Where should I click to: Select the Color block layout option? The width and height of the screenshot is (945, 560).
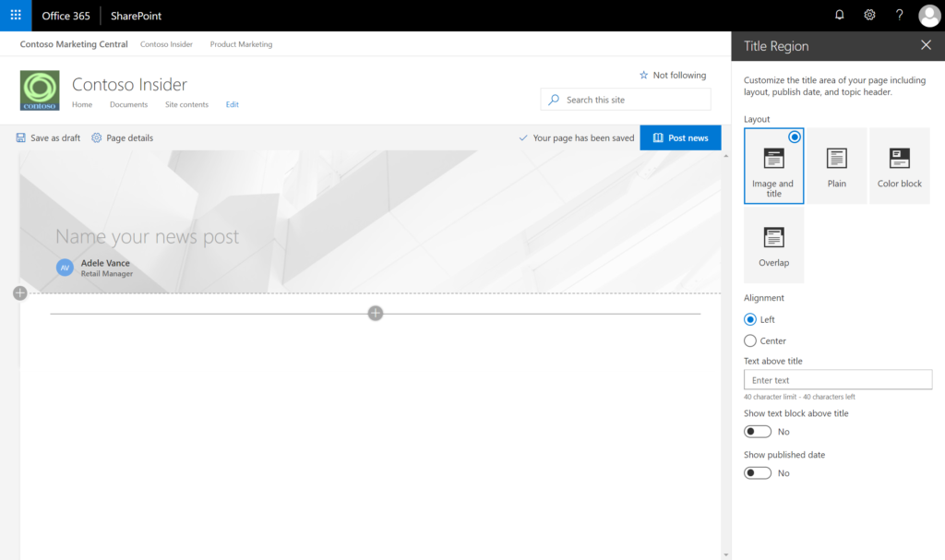click(x=899, y=166)
